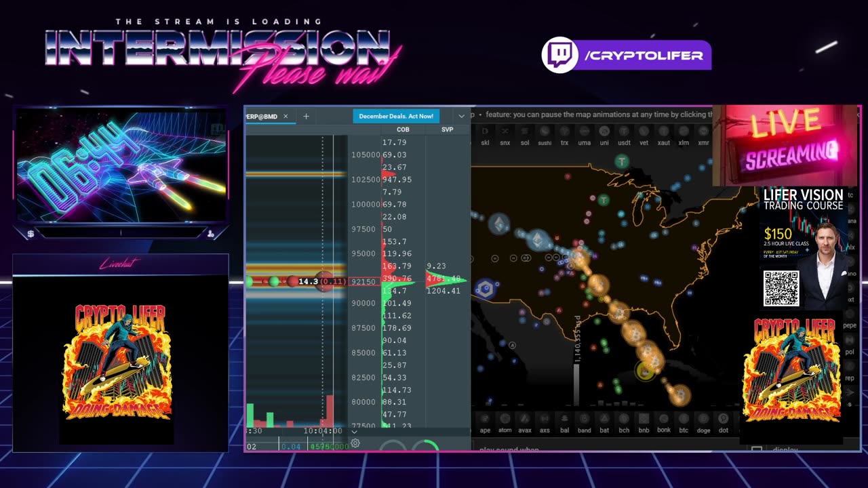Toggle the xmr coin icon
The width and height of the screenshot is (868, 488).
pyautogui.click(x=703, y=131)
